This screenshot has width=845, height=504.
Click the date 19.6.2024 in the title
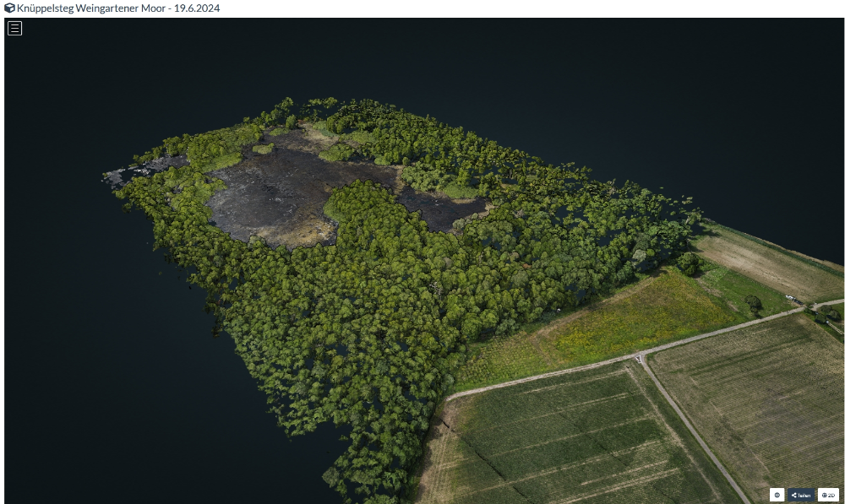point(197,8)
